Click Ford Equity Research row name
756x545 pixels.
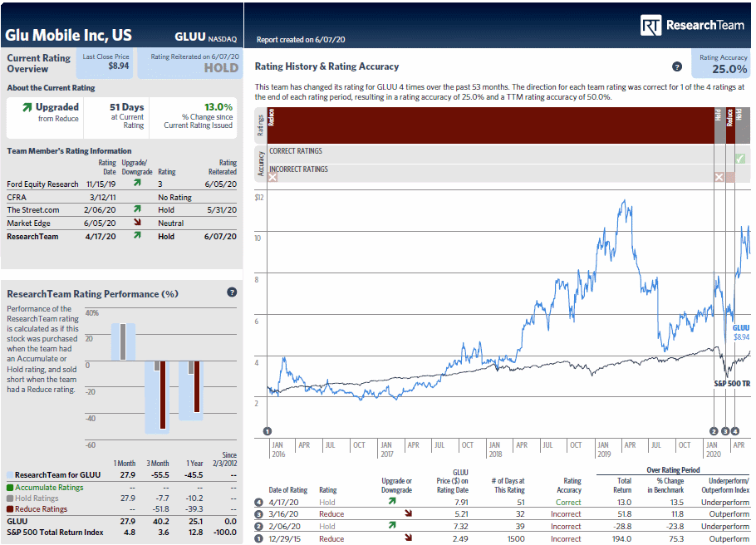(x=42, y=184)
